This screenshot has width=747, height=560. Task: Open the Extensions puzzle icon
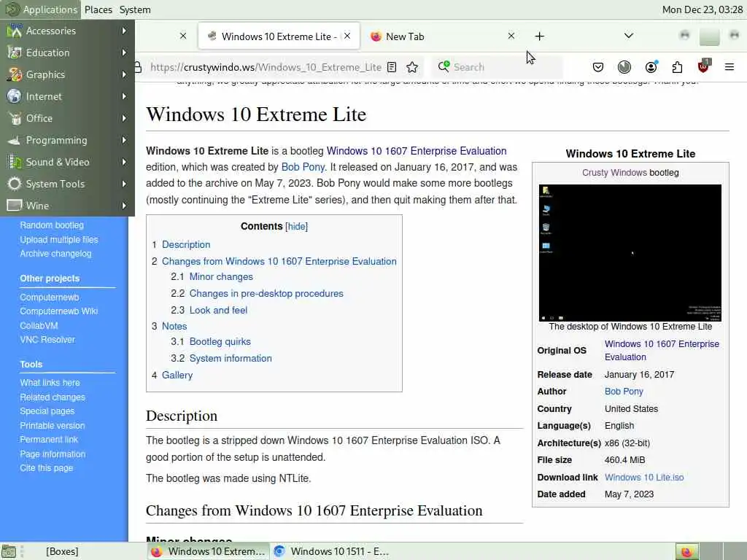point(677,67)
